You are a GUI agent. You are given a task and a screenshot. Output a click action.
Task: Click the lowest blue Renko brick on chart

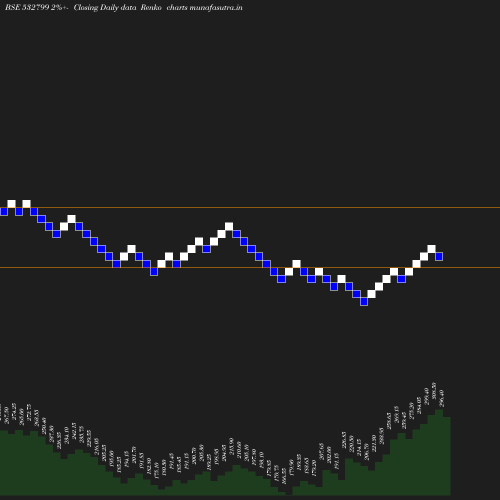point(364,302)
